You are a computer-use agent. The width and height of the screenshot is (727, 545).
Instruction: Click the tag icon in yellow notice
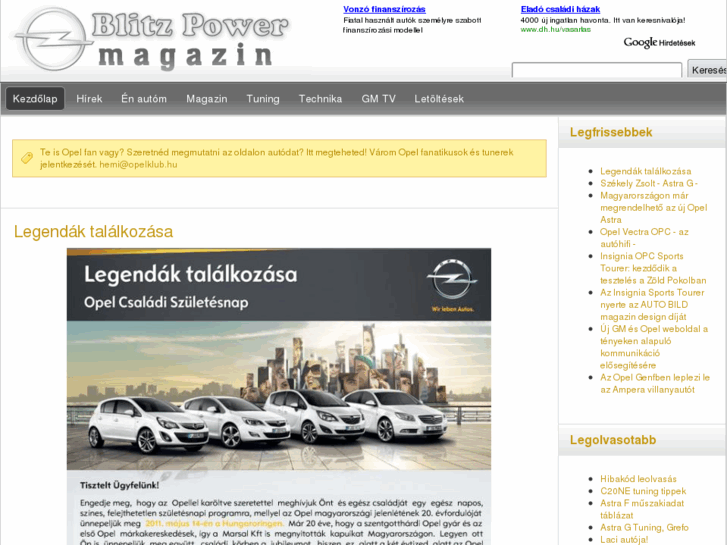pyautogui.click(x=27, y=158)
